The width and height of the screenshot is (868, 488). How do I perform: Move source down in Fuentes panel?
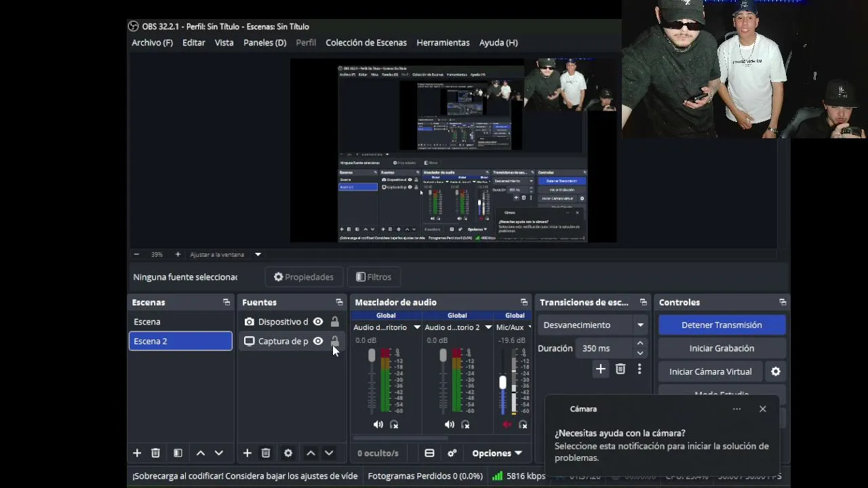pyautogui.click(x=329, y=453)
